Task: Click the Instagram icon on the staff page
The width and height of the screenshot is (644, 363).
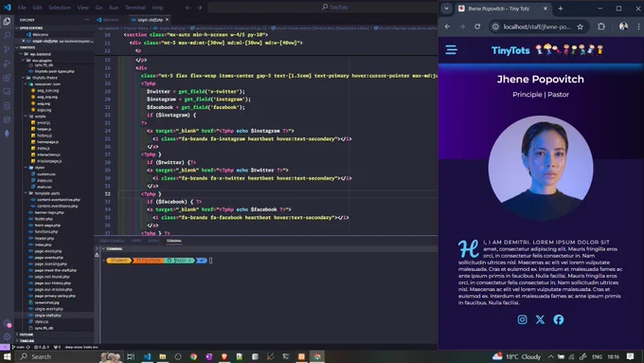Action: click(522, 319)
